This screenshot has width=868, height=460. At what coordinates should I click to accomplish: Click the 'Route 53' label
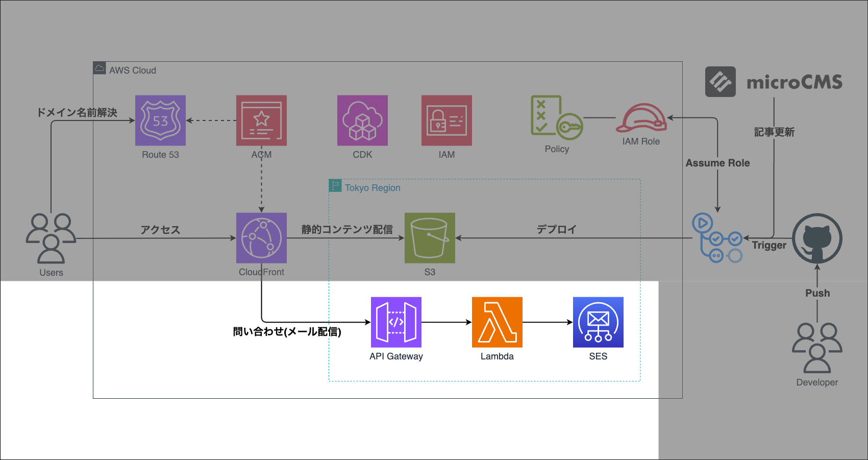pos(160,155)
